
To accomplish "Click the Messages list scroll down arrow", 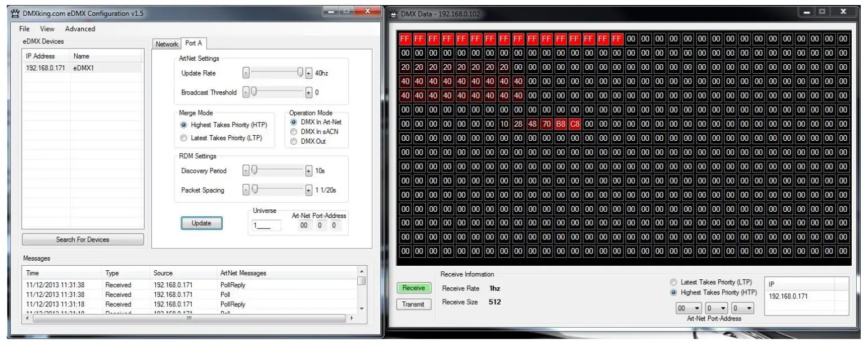I will 362,309.
